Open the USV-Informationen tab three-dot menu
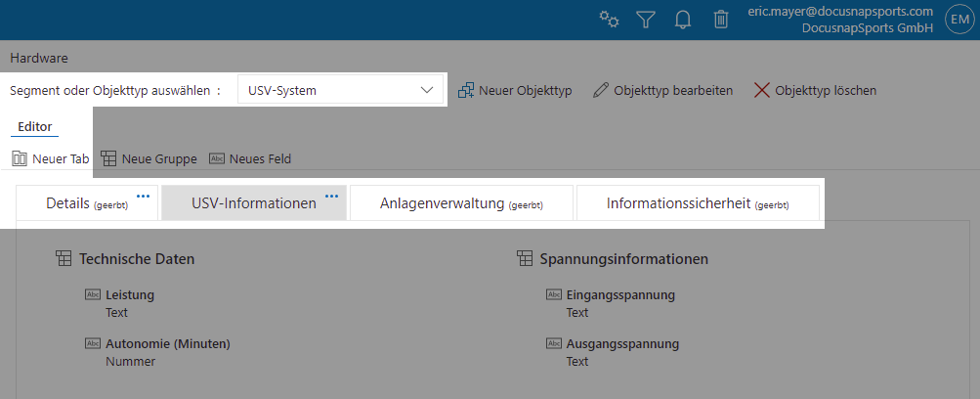Image resolution: width=980 pixels, height=399 pixels. (x=332, y=196)
